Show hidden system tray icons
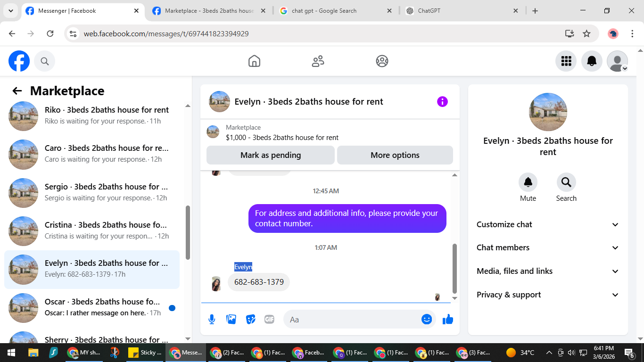644x362 pixels. [x=549, y=353]
